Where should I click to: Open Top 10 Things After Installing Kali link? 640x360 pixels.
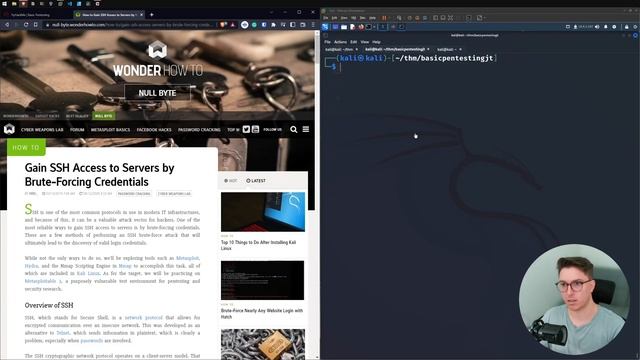[x=258, y=245]
